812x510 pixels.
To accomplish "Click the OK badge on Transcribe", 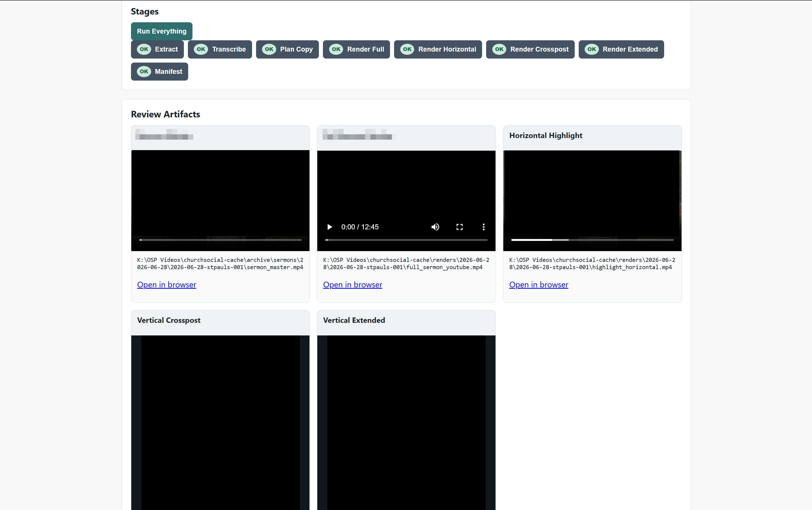I will [201, 49].
